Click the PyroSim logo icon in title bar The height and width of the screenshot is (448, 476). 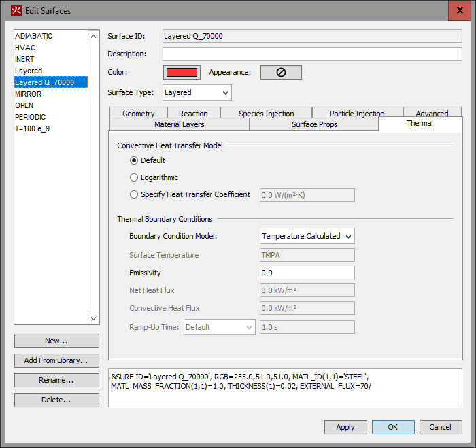[x=16, y=10]
